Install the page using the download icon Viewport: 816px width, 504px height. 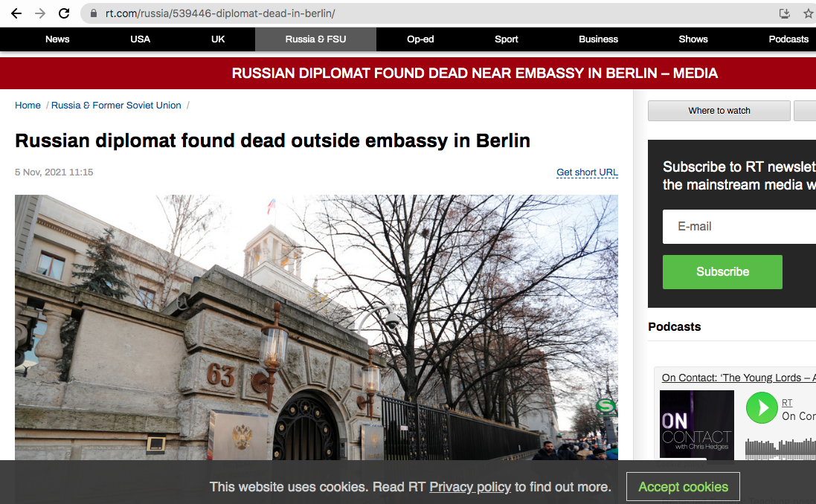784,13
